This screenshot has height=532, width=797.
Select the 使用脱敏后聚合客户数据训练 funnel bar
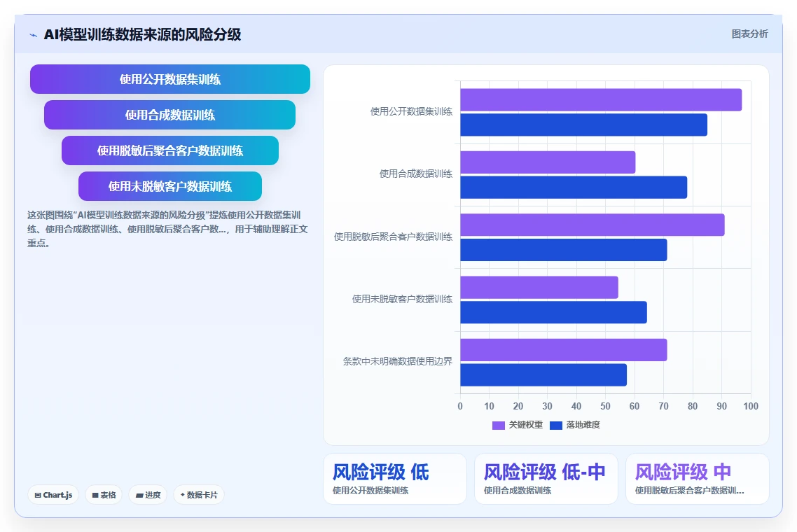point(169,150)
